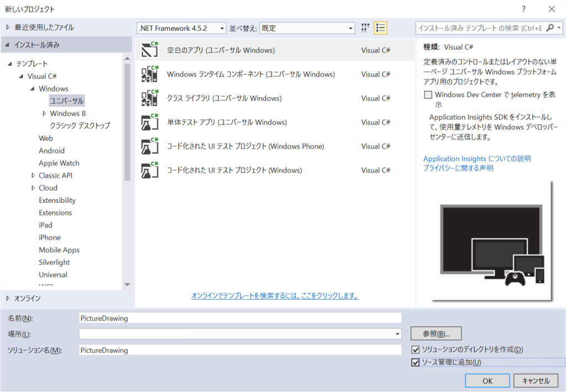Expand 最近使用したファイル section

[x=8, y=27]
